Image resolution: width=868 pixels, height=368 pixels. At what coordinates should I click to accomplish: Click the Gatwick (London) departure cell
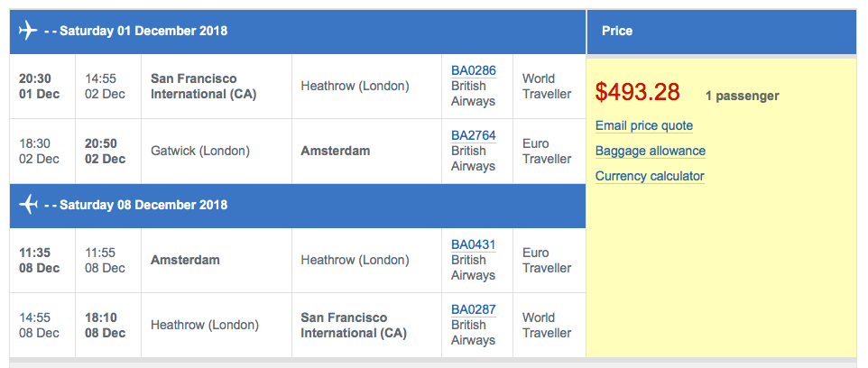[200, 151]
